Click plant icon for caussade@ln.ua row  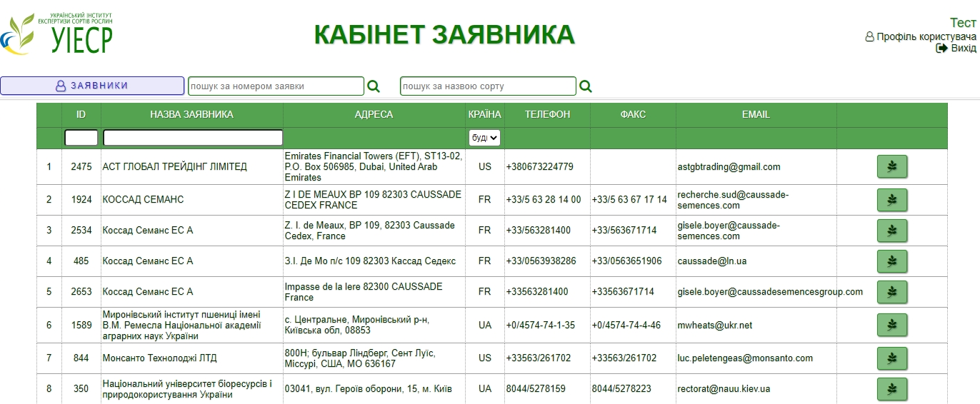pos(891,261)
